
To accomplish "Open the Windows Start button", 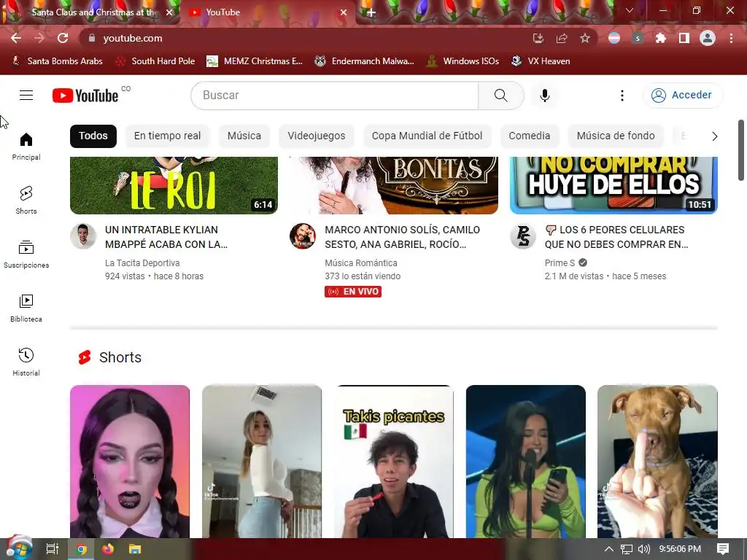I will [19, 548].
